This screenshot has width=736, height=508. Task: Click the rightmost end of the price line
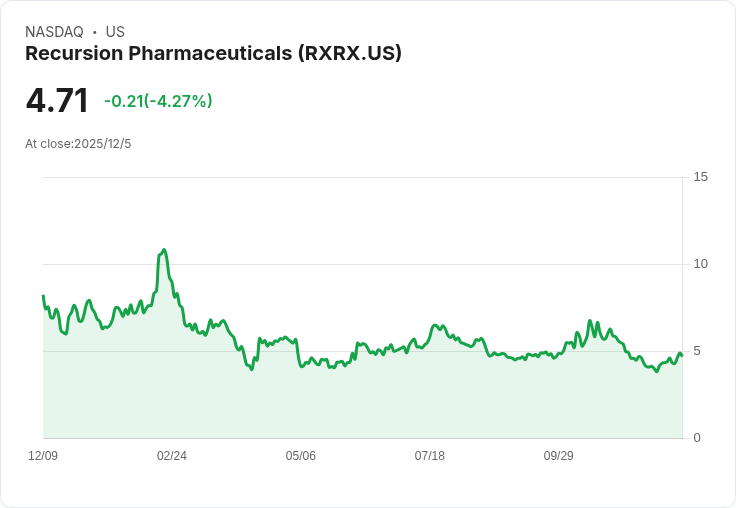(681, 354)
